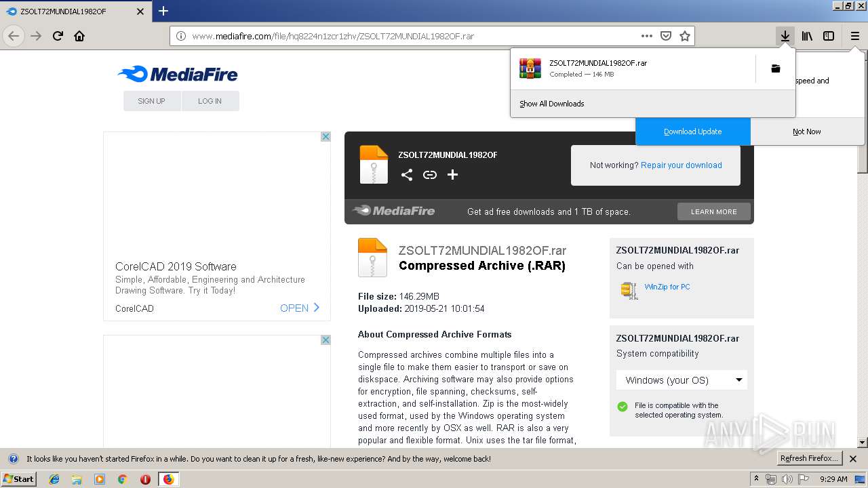Image resolution: width=868 pixels, height=488 pixels.
Task: Open the Firefox home page icon
Action: pyautogui.click(x=79, y=36)
